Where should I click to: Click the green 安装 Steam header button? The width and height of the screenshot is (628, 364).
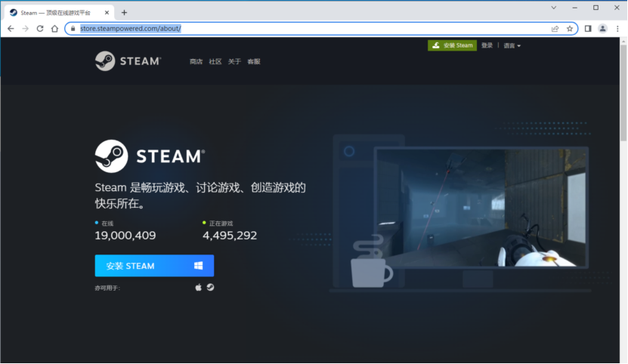tap(452, 45)
